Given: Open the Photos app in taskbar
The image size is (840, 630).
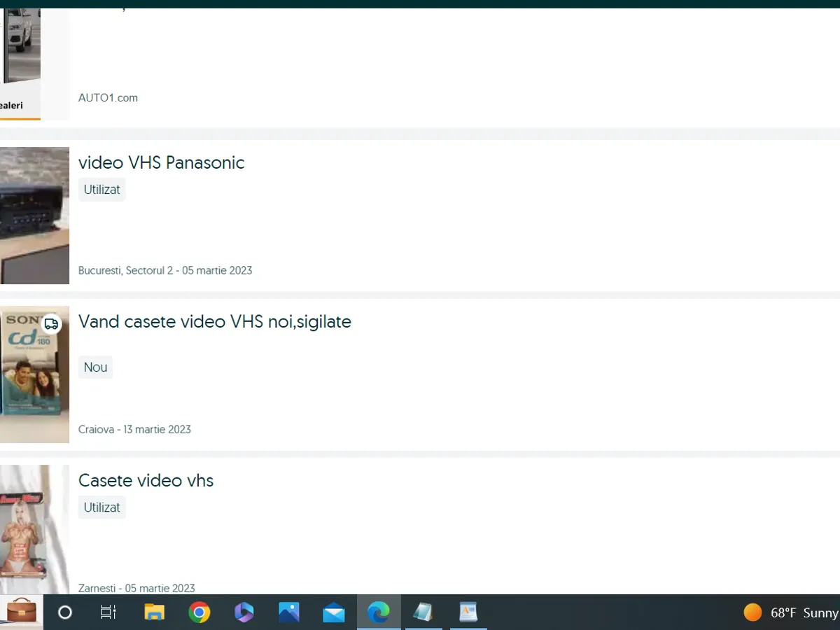Looking at the screenshot, I should click(289, 612).
